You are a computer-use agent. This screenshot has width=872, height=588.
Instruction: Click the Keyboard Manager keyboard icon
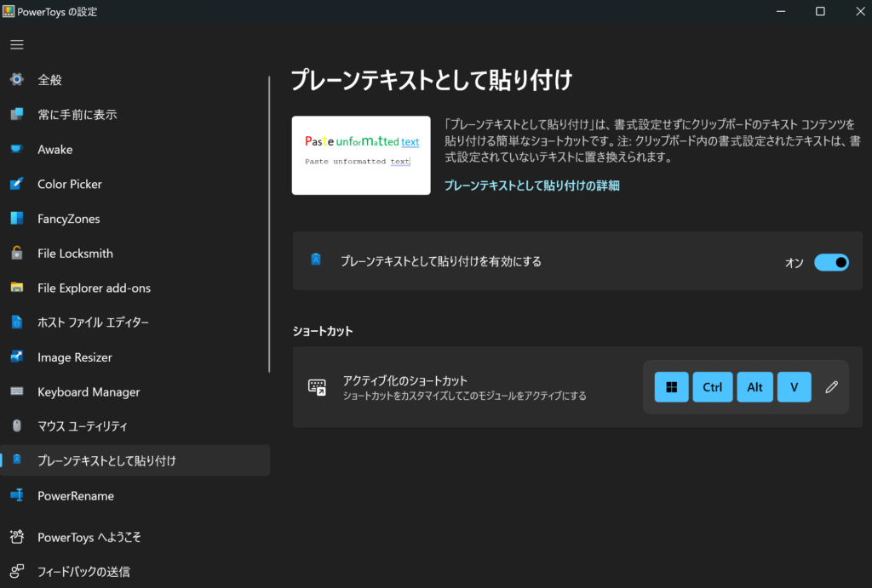17,391
